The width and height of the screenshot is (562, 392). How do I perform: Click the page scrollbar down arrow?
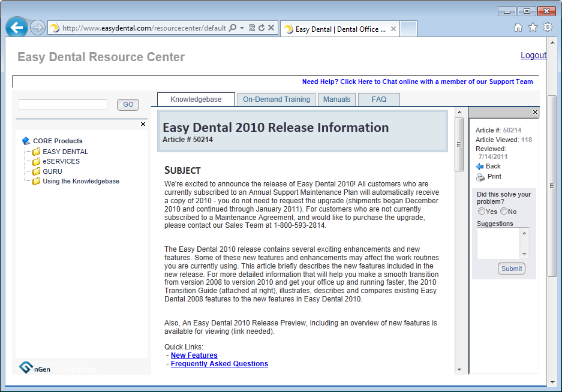(552, 382)
